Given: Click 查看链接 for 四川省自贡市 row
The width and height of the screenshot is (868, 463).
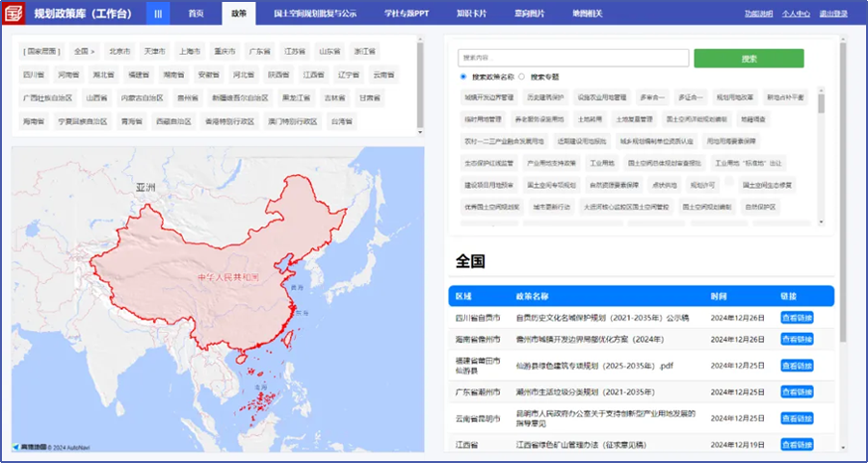Looking at the screenshot, I should coord(797,318).
